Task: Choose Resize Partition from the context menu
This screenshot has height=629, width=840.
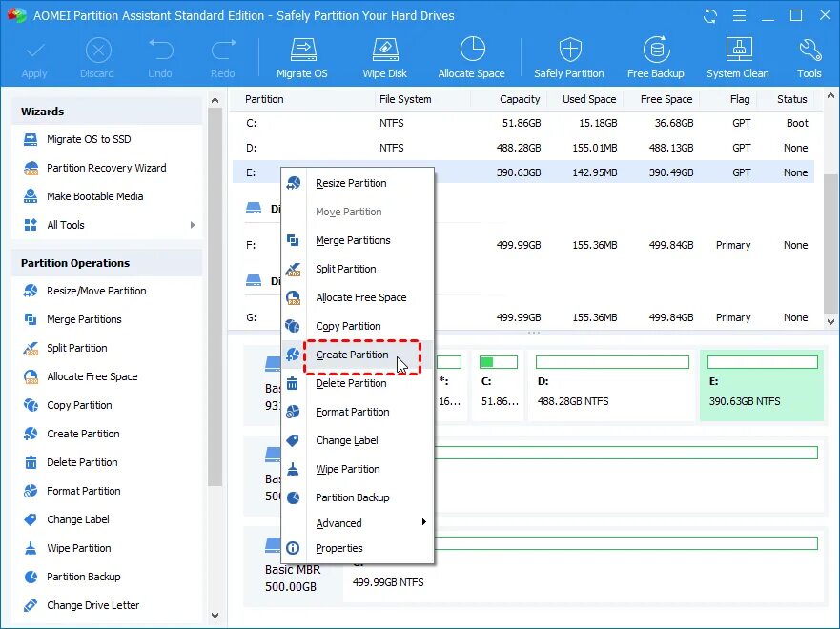Action: [x=358, y=183]
